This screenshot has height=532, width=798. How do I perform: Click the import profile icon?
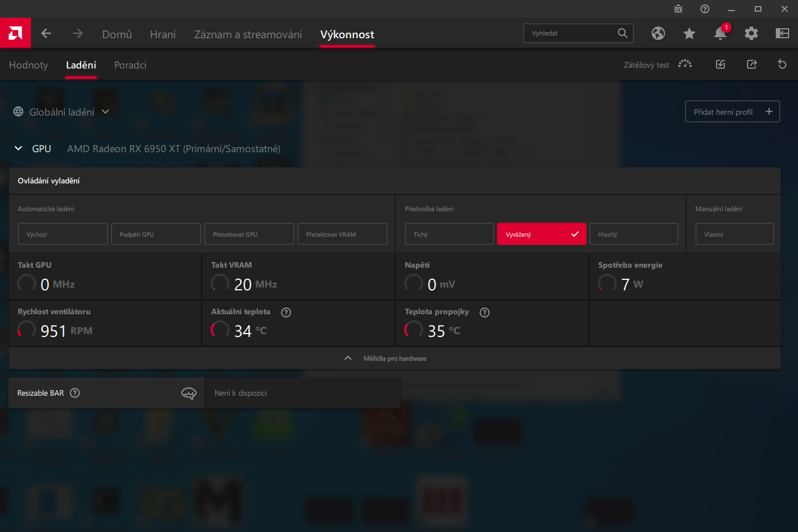pos(720,64)
